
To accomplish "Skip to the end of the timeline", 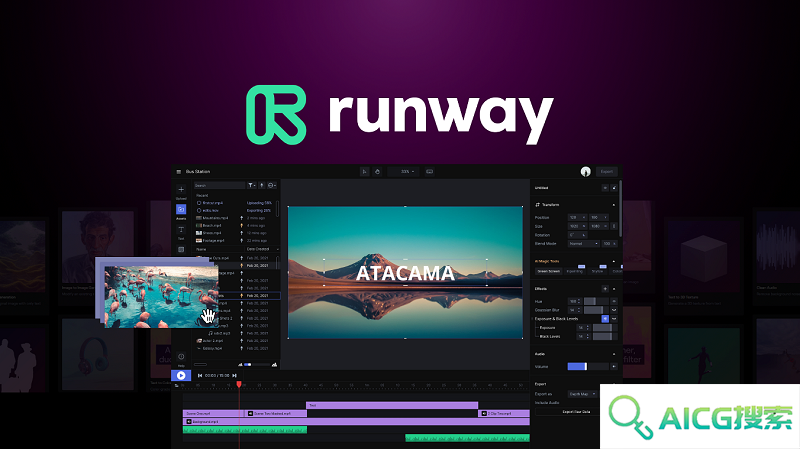I will coord(235,376).
